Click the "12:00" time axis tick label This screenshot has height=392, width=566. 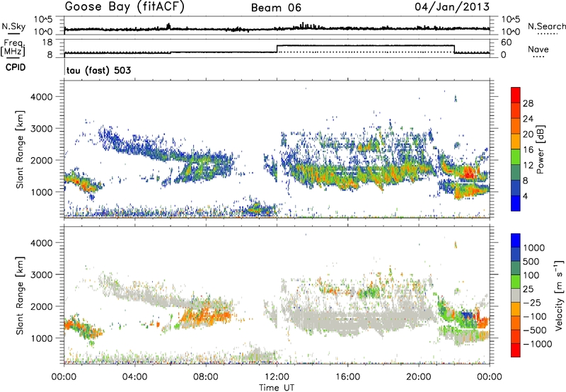pos(277,377)
